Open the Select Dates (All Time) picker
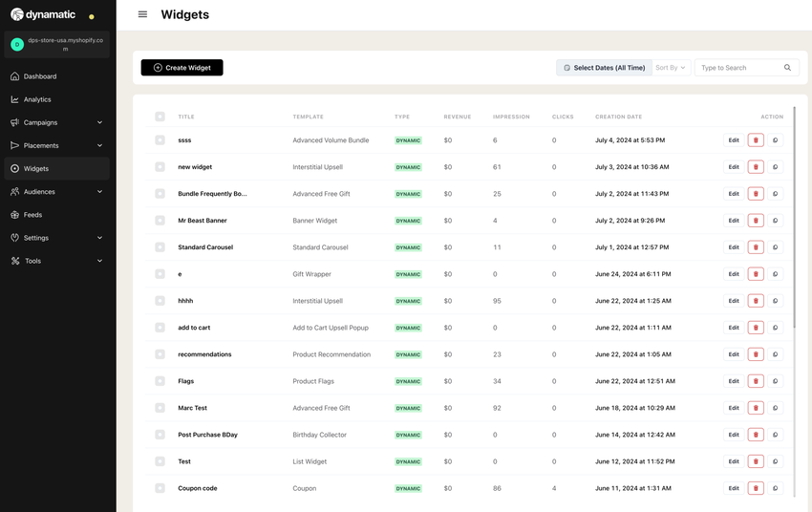 click(604, 68)
